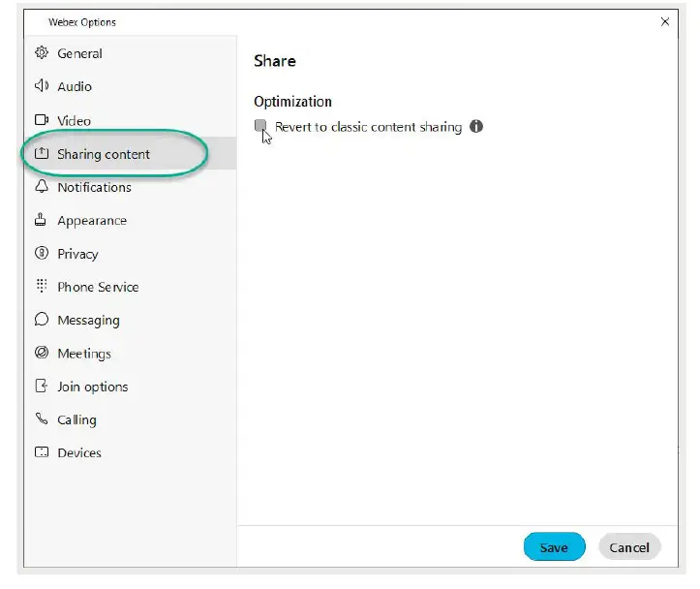Image resolution: width=700 pixels, height=589 pixels.
Task: Switch to the Audio settings tab
Action: [x=130, y=86]
